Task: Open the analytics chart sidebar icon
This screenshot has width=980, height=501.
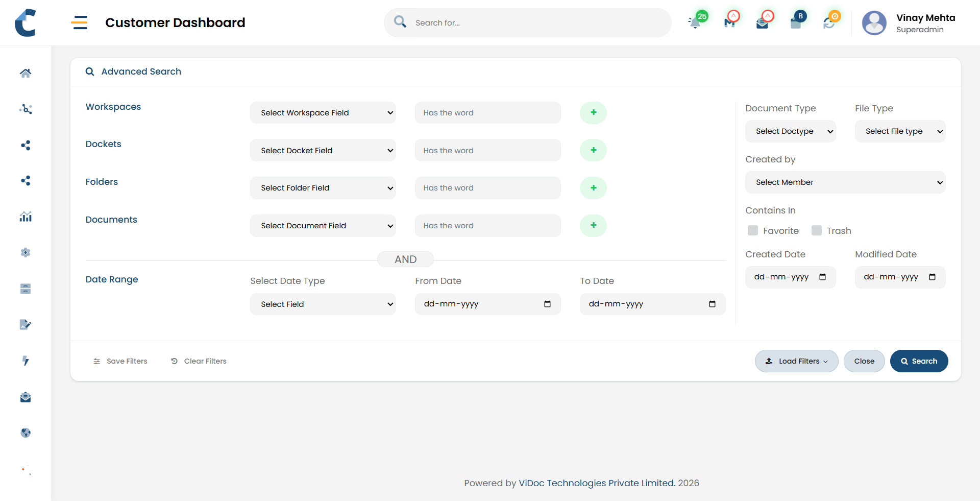Action: click(x=26, y=217)
